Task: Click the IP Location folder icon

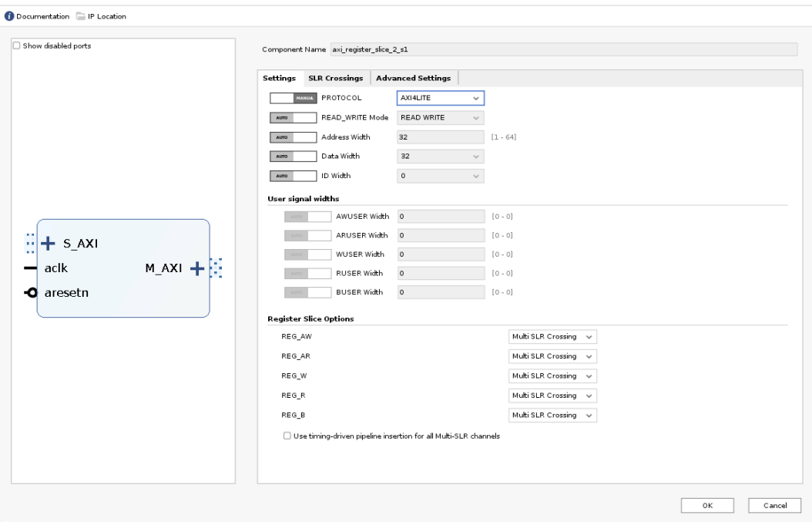Action: pos(79,16)
